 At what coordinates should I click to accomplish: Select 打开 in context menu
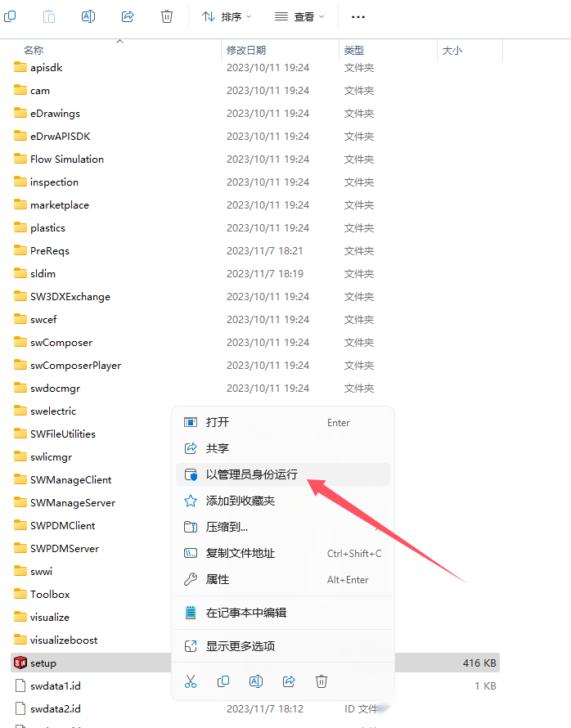point(283,422)
